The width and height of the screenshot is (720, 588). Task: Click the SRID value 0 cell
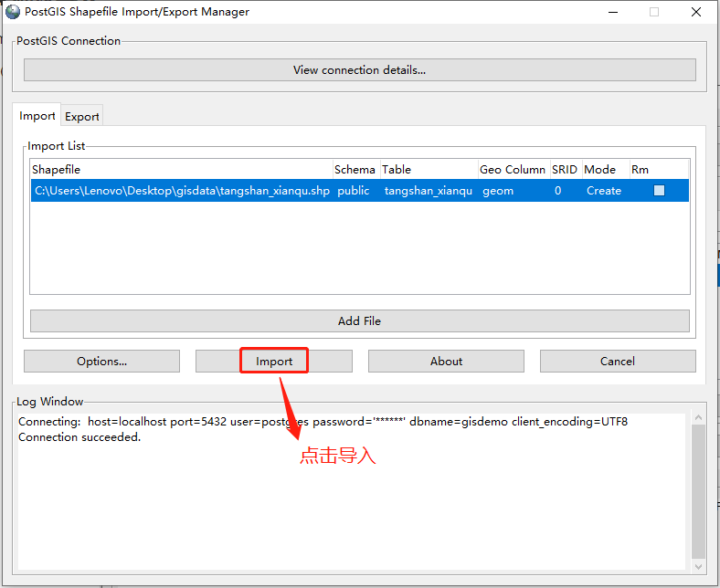coord(558,191)
